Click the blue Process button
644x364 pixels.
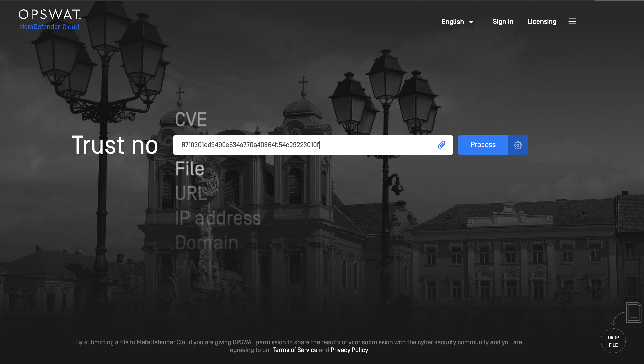(x=483, y=145)
